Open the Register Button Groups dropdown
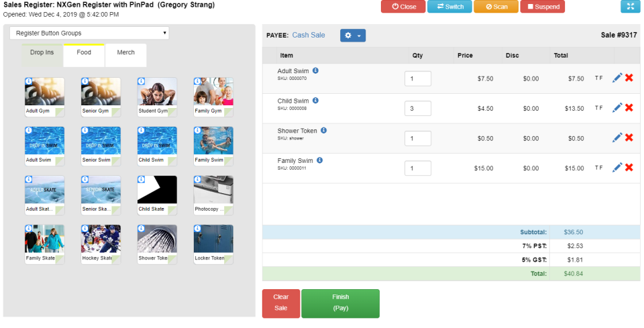 (x=89, y=34)
